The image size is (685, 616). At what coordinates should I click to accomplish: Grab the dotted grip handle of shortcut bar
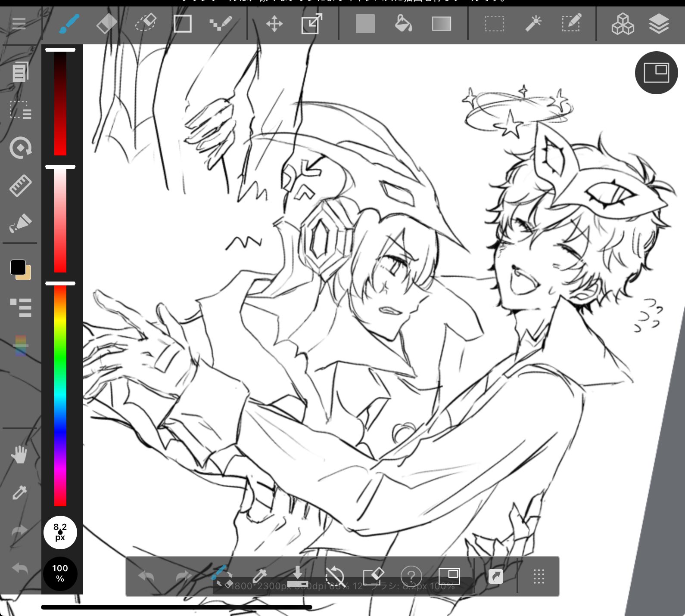click(x=539, y=576)
